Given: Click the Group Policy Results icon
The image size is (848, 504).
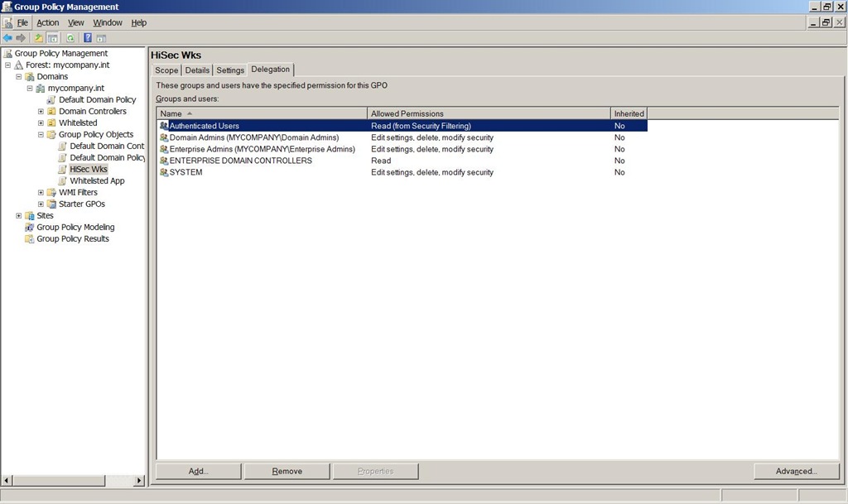Looking at the screenshot, I should point(30,239).
